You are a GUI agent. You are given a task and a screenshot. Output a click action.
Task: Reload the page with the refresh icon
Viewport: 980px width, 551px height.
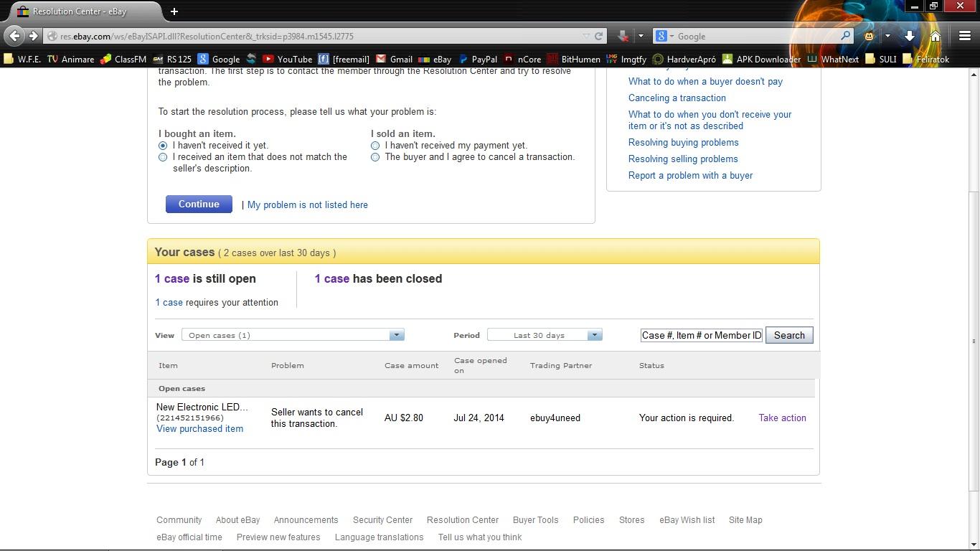[598, 36]
